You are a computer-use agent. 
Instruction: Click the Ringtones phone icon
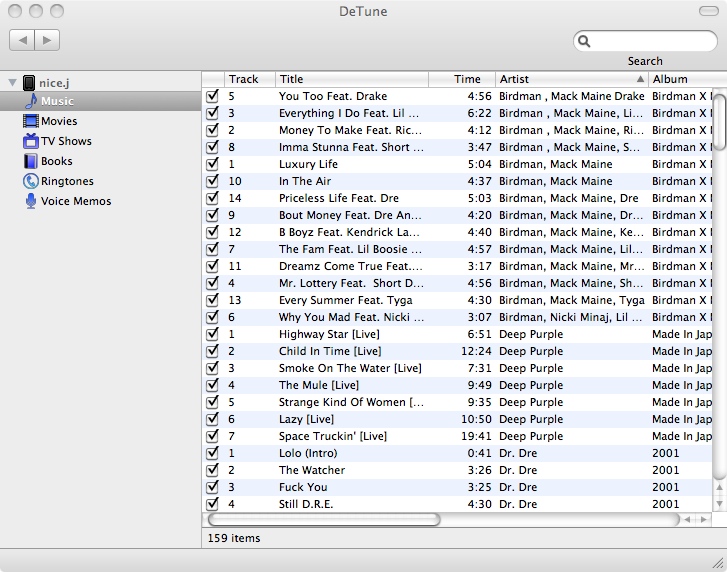click(x=31, y=181)
